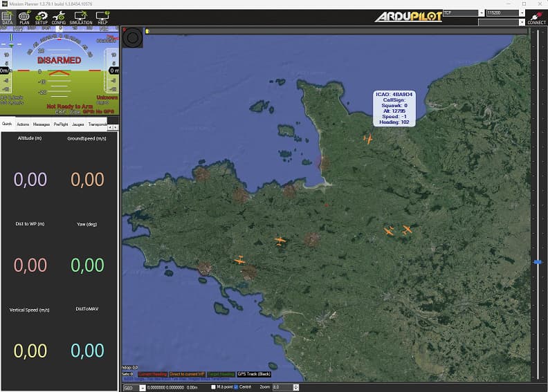Click the 0.0000000 coordinates readout
Screen dimensions: 548x392
click(165, 387)
